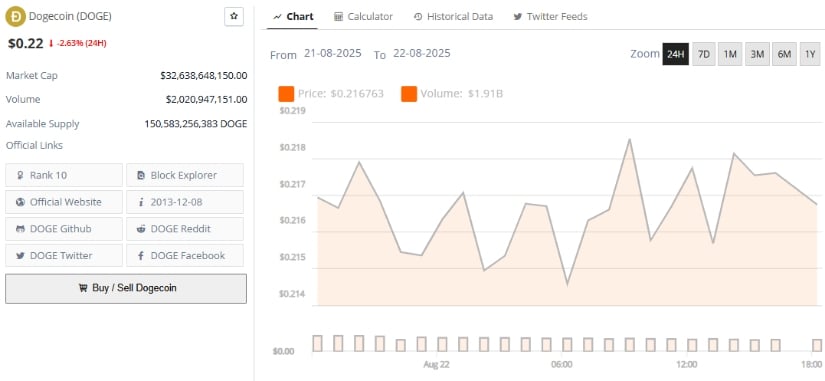Click the Twitter bird icon beside DOGE Twitter

tap(20, 256)
